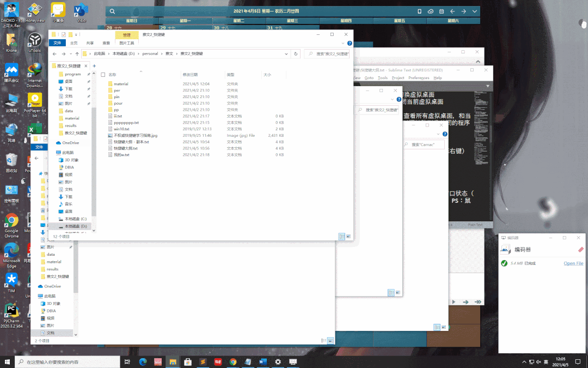This screenshot has width=588, height=368.
Task: Click the cloud sync icon in calendar widget
Action: pyautogui.click(x=431, y=11)
